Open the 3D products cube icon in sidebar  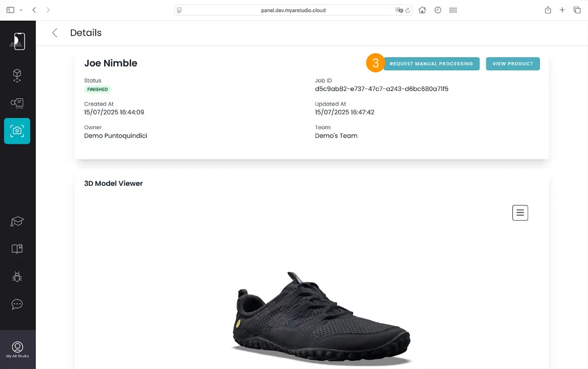tap(17, 76)
